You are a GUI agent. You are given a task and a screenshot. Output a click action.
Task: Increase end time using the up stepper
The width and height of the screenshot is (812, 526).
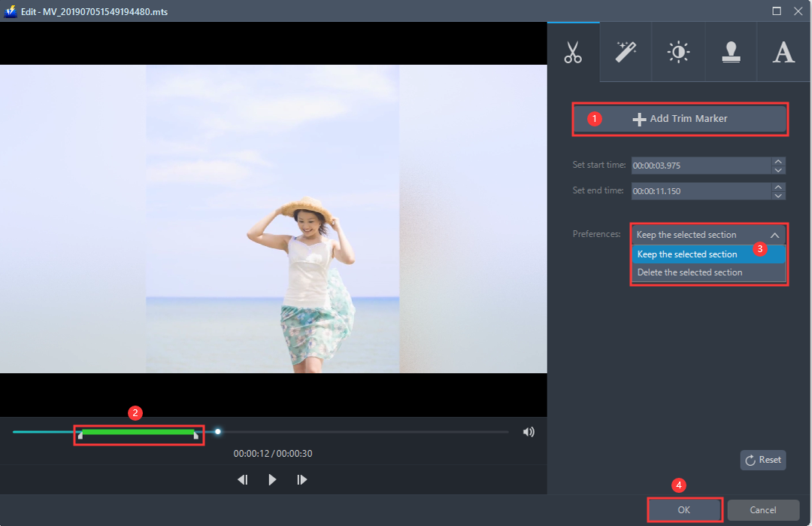pyautogui.click(x=778, y=187)
